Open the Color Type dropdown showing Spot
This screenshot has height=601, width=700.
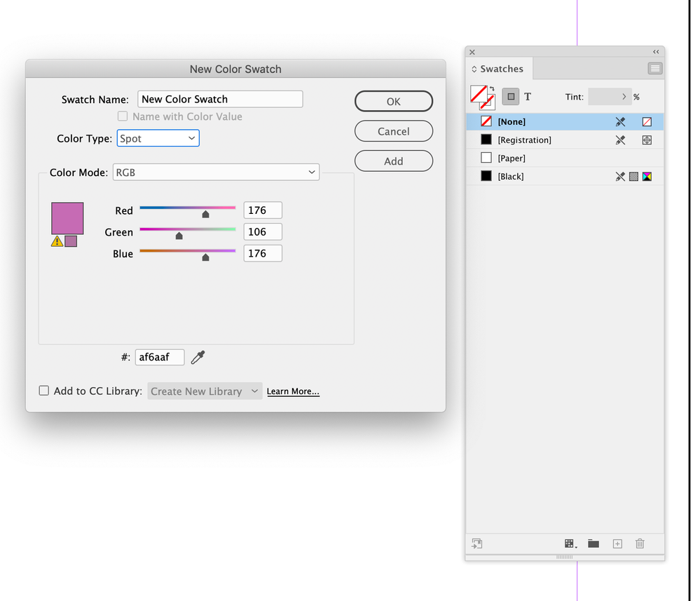158,138
